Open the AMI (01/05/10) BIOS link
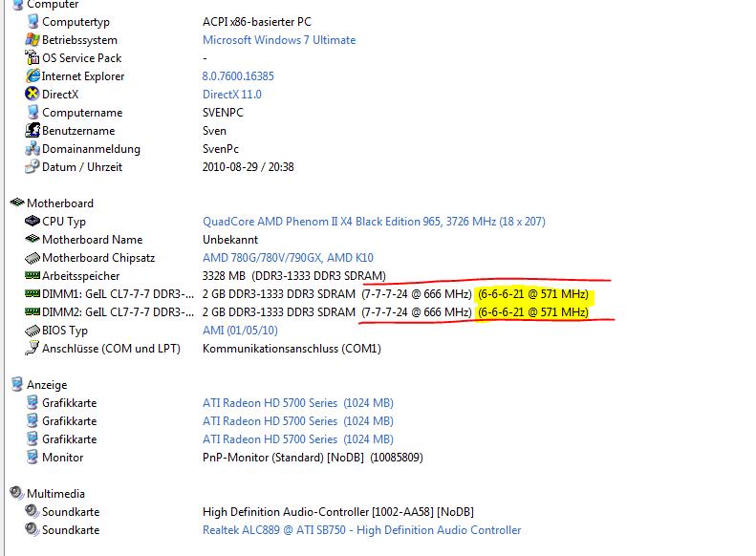756x556 pixels. tap(240, 331)
